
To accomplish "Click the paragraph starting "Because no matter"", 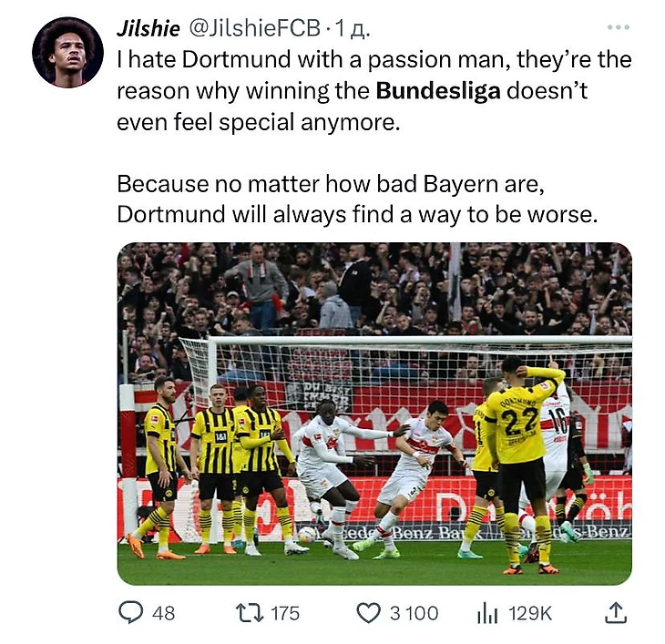I will click(x=357, y=199).
